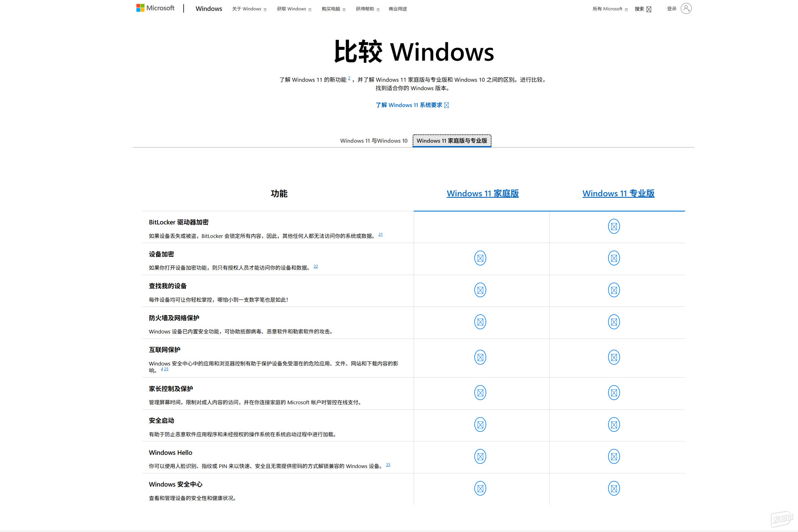This screenshot has height=532, width=798.
Task: Click Home checkmark icon for 查找我的设备 row
Action: (480, 290)
